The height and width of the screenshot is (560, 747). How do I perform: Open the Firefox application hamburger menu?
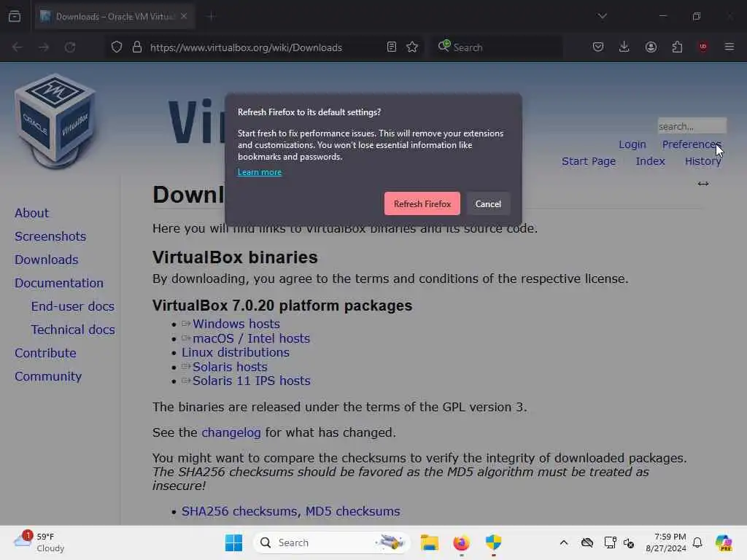(729, 47)
